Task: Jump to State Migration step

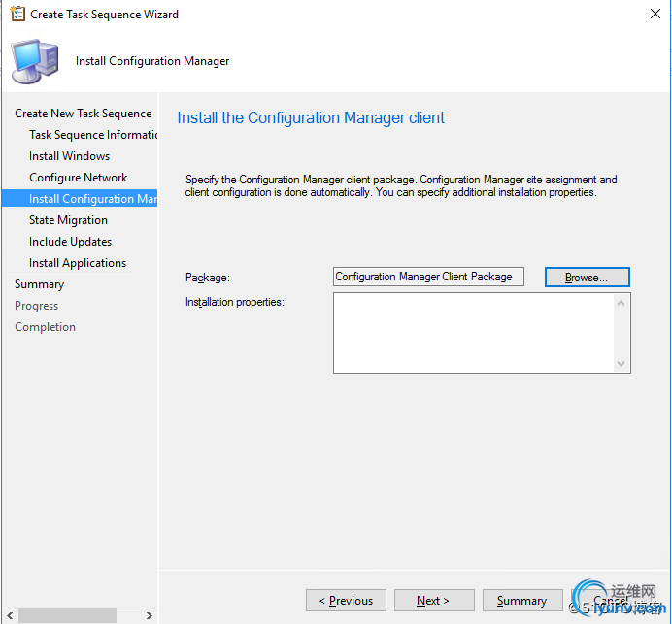Action: 68,220
